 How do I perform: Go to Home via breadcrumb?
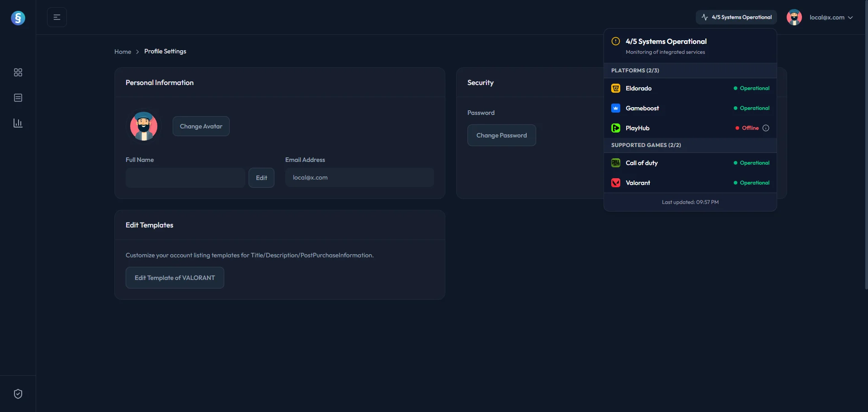[123, 52]
